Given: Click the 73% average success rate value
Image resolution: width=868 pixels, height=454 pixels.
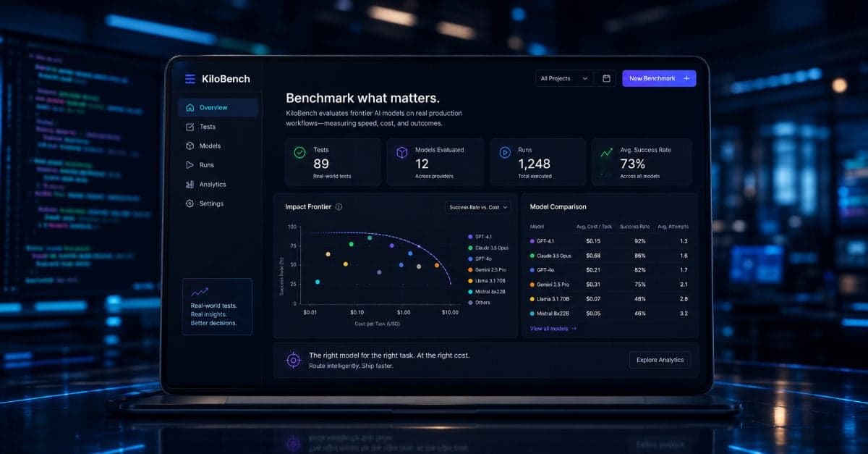Looking at the screenshot, I should 633,164.
